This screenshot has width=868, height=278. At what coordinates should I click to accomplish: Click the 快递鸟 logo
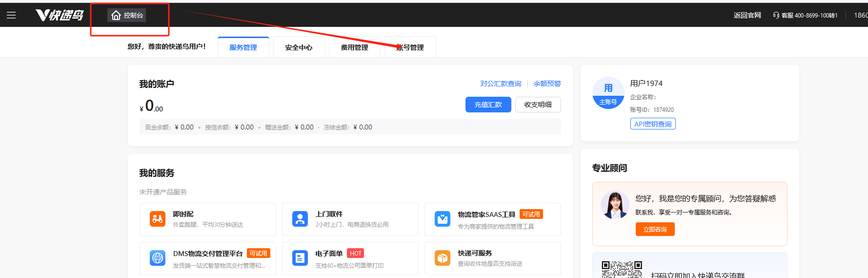coord(60,15)
